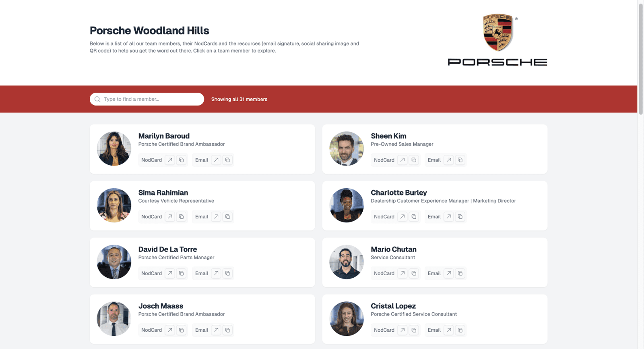
Task: Click the page vertical scrollbar
Action: 641,58
